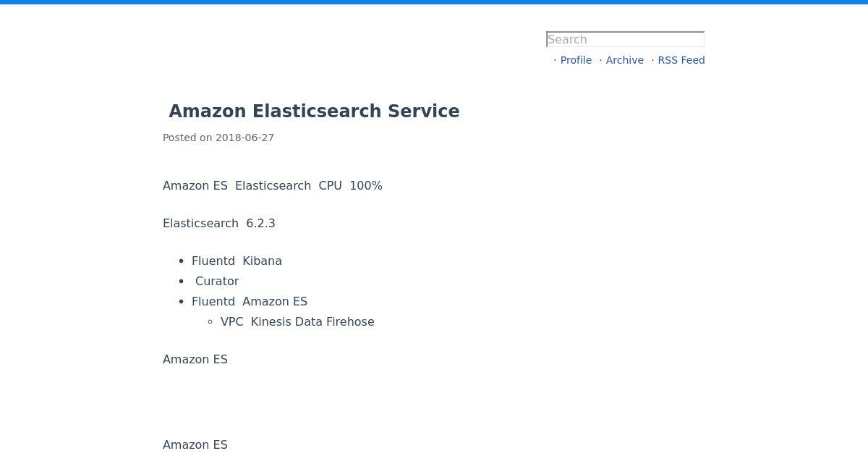Open the RSS Feed link

pos(681,60)
